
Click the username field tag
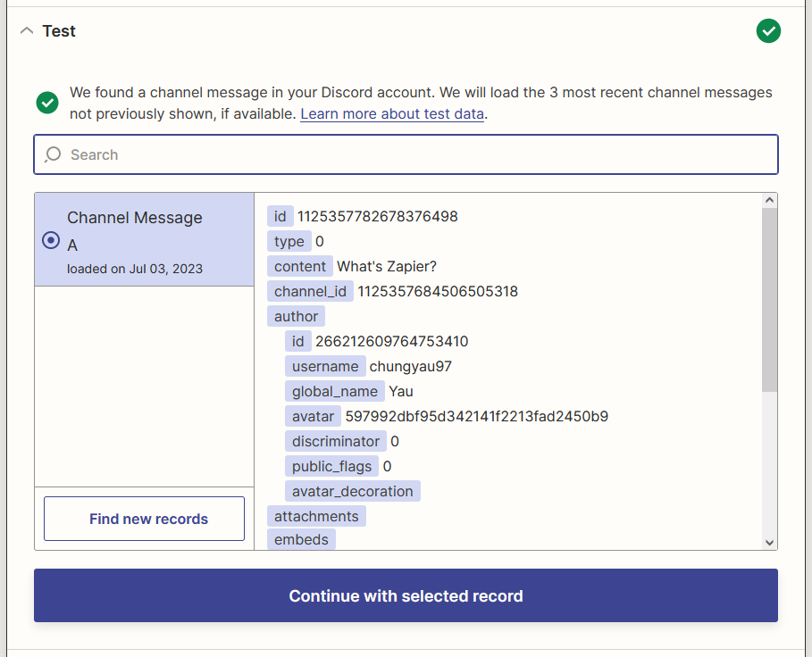pyautogui.click(x=325, y=366)
